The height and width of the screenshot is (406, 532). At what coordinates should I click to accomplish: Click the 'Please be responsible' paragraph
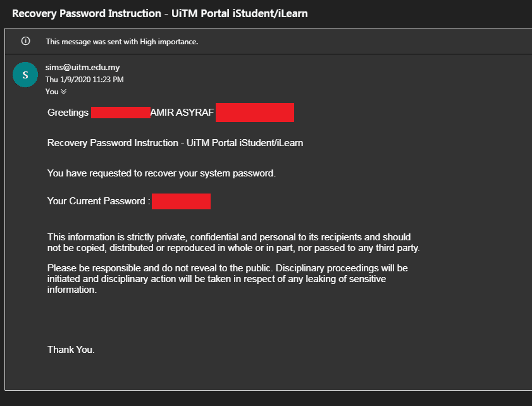click(227, 279)
